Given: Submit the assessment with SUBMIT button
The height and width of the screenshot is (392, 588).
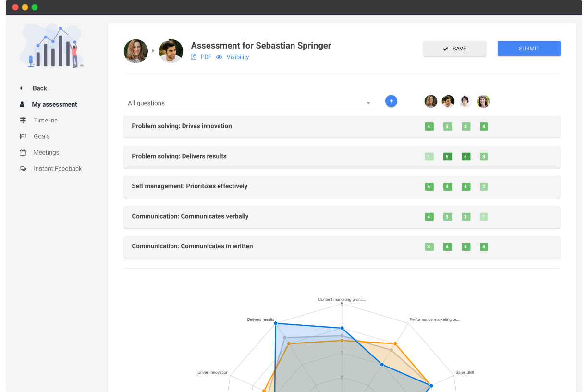Looking at the screenshot, I should click(x=528, y=49).
